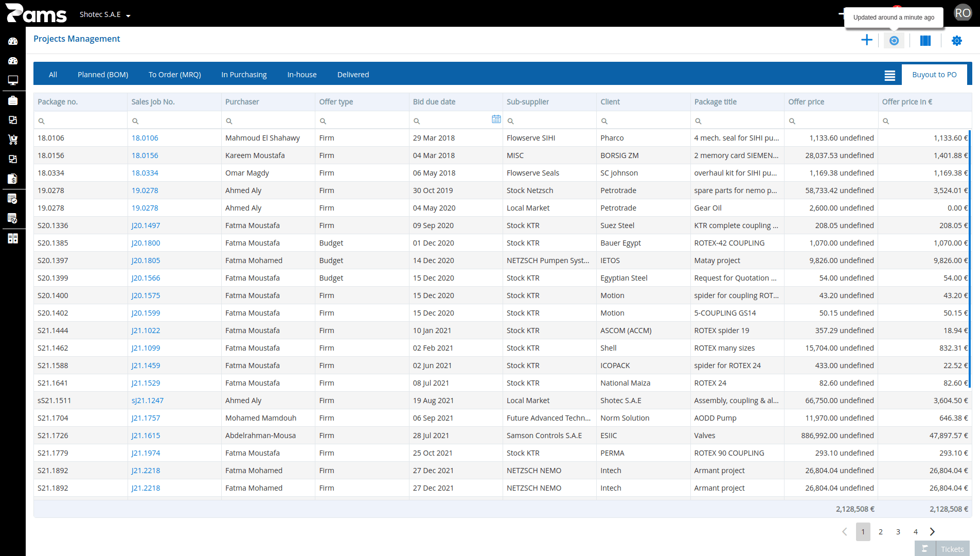
Task: Go to page 3 of results
Action: coord(898,532)
